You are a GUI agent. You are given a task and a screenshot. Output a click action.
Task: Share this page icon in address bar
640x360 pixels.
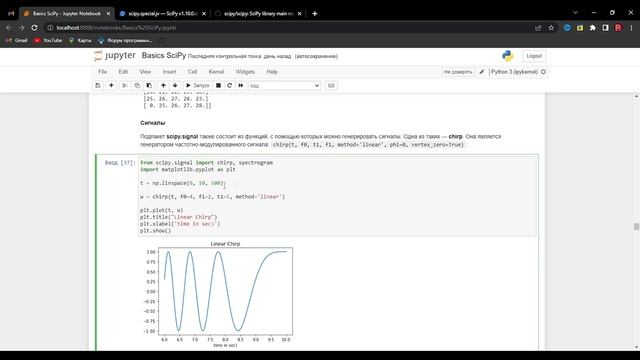point(538,28)
